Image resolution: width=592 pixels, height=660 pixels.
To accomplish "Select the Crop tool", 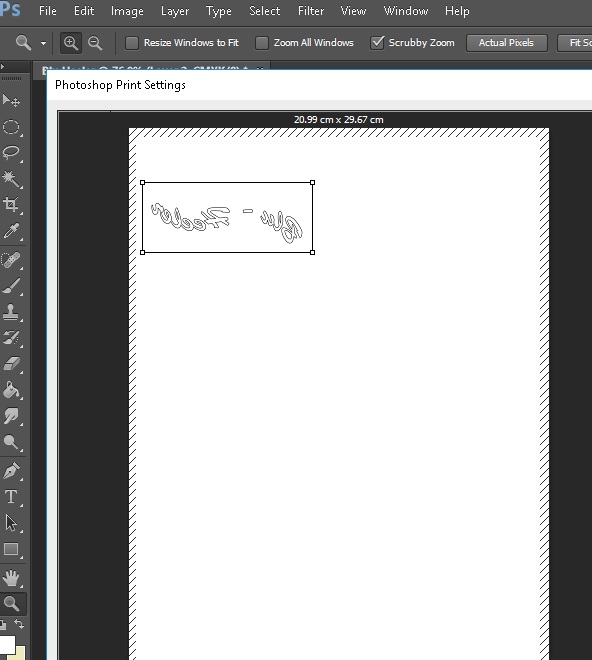I will [11, 205].
